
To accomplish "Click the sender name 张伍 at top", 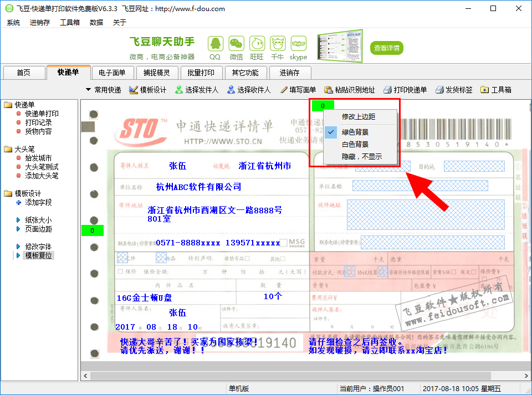I will (x=178, y=166).
